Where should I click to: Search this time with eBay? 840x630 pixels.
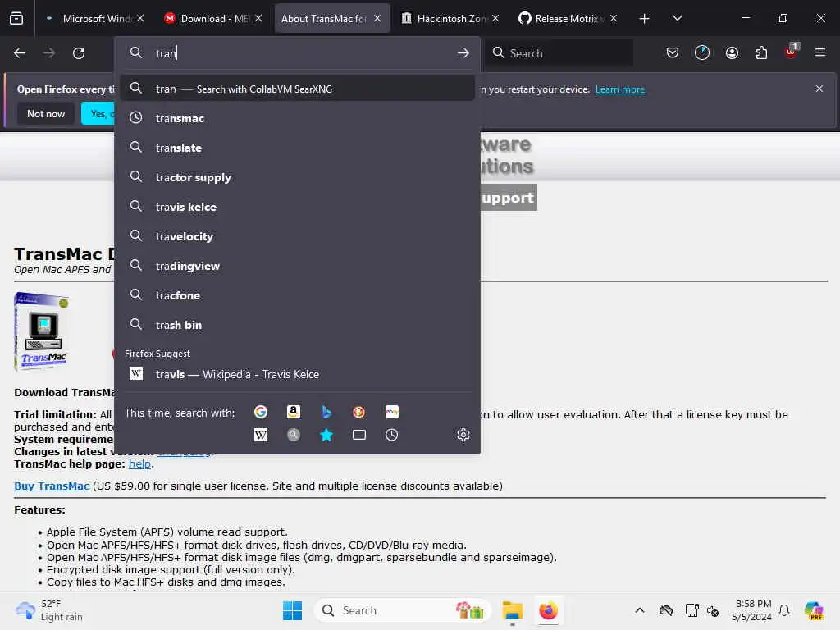[391, 412]
